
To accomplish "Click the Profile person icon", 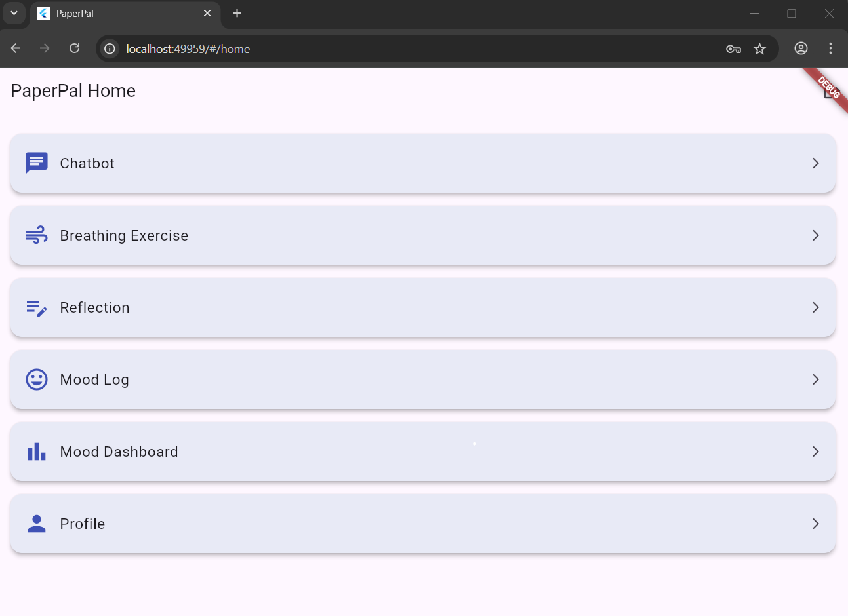I will 37,524.
